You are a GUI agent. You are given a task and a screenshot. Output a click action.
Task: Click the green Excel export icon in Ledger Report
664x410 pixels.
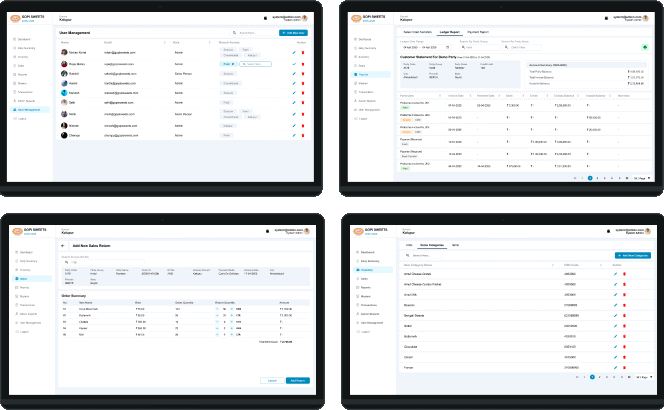tap(643, 47)
